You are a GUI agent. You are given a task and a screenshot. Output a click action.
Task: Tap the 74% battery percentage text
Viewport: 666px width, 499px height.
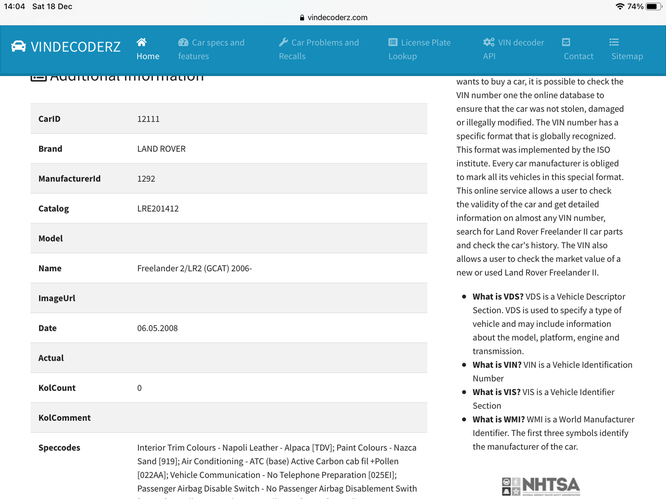point(635,6)
